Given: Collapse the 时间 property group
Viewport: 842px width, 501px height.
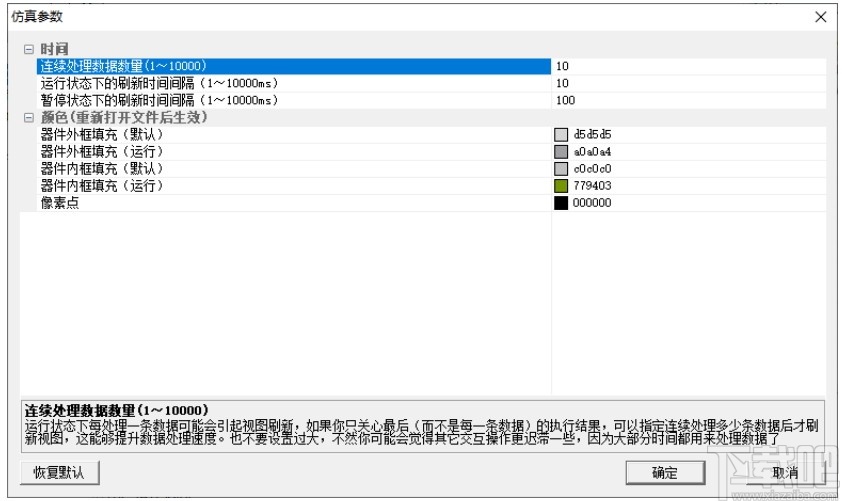Looking at the screenshot, I should coord(29,49).
